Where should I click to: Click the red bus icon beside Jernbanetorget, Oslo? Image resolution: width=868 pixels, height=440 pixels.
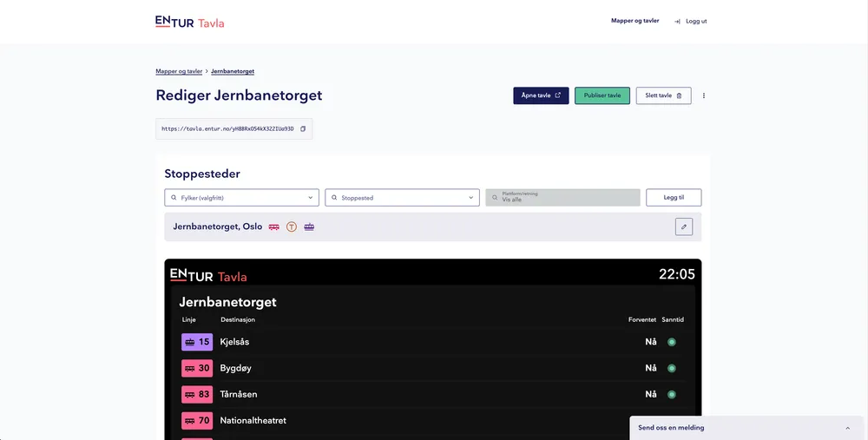274,227
